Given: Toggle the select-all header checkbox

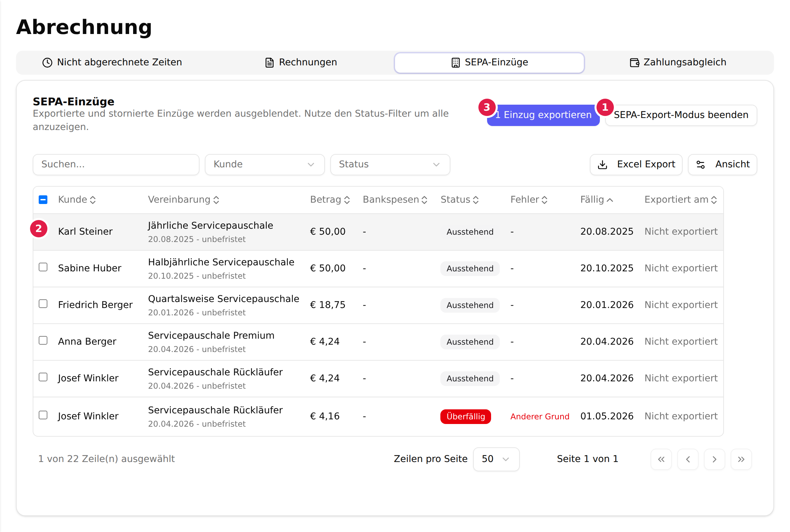Looking at the screenshot, I should (43, 199).
